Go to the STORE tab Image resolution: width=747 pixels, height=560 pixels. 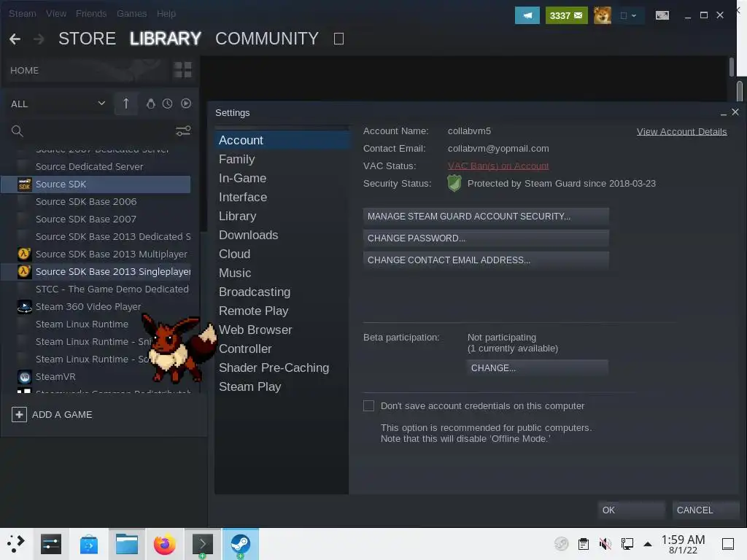(x=88, y=39)
